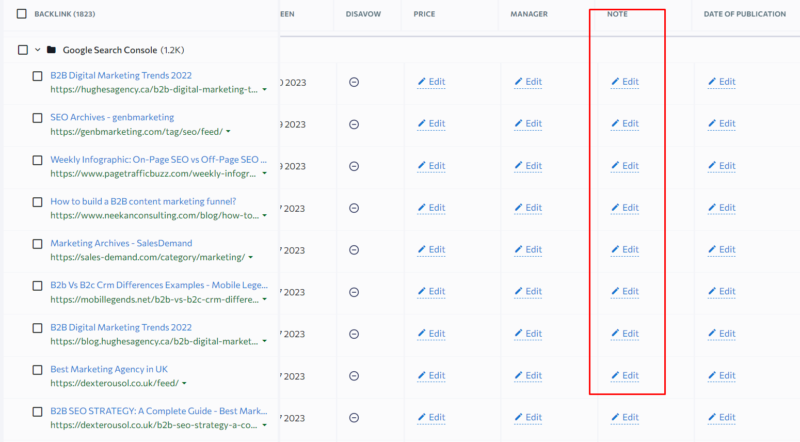Check box for Best Marketing Agency in UK

pos(37,370)
